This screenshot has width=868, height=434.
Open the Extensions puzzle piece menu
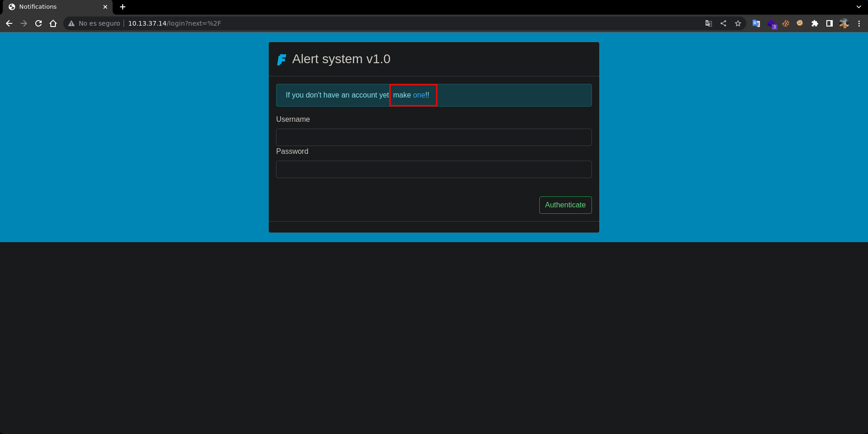815,23
